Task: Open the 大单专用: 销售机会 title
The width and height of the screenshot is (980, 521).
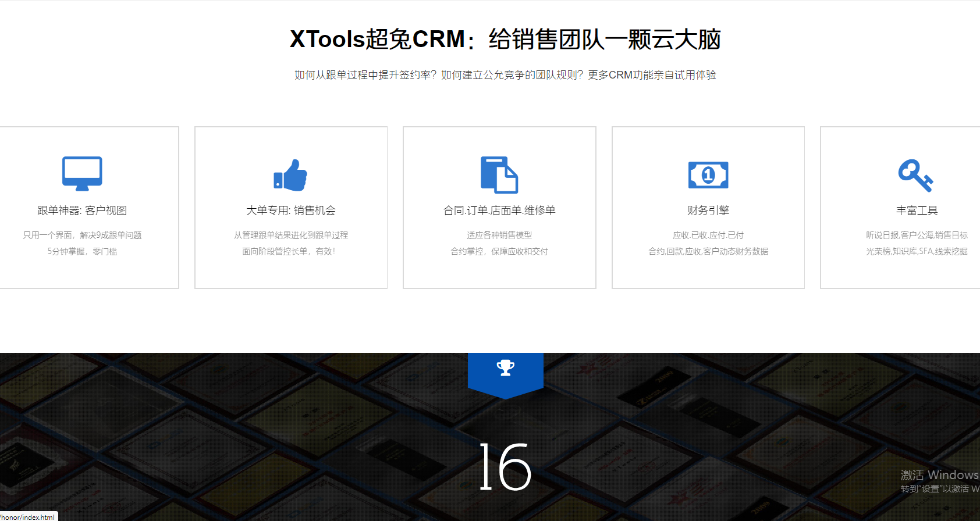Action: click(x=291, y=210)
